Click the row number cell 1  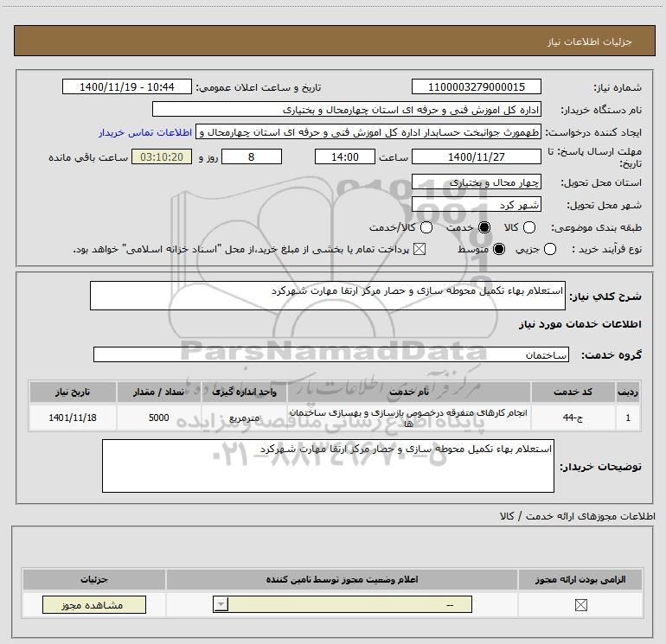[x=628, y=418]
